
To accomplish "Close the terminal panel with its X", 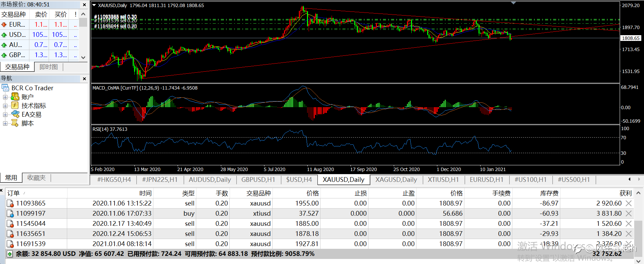I will (2, 190).
